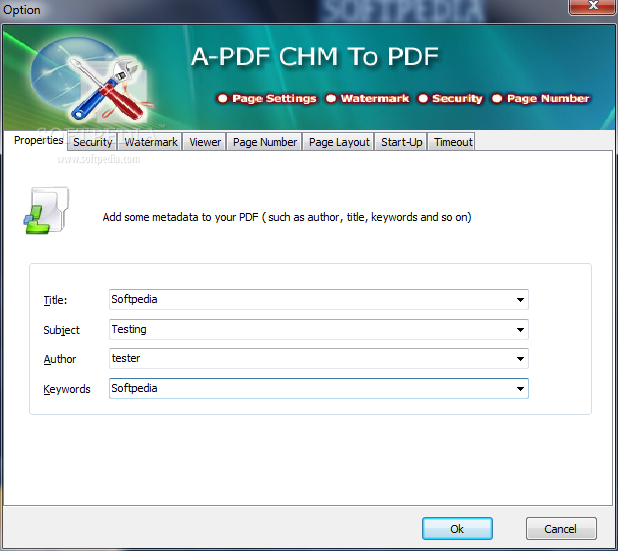
Task: Click the 'Add some metadata to your PDF' text
Action: (287, 217)
